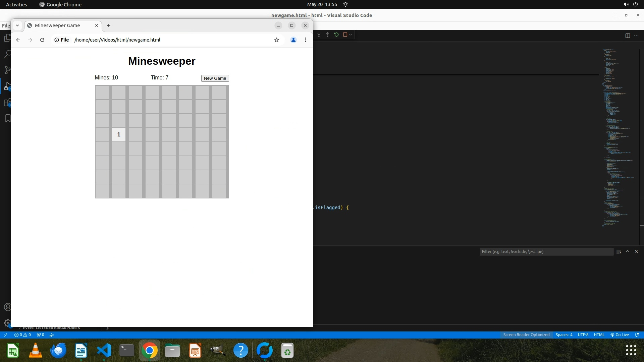Maximize the VS Code bottom panel
The height and width of the screenshot is (362, 644).
(628, 251)
